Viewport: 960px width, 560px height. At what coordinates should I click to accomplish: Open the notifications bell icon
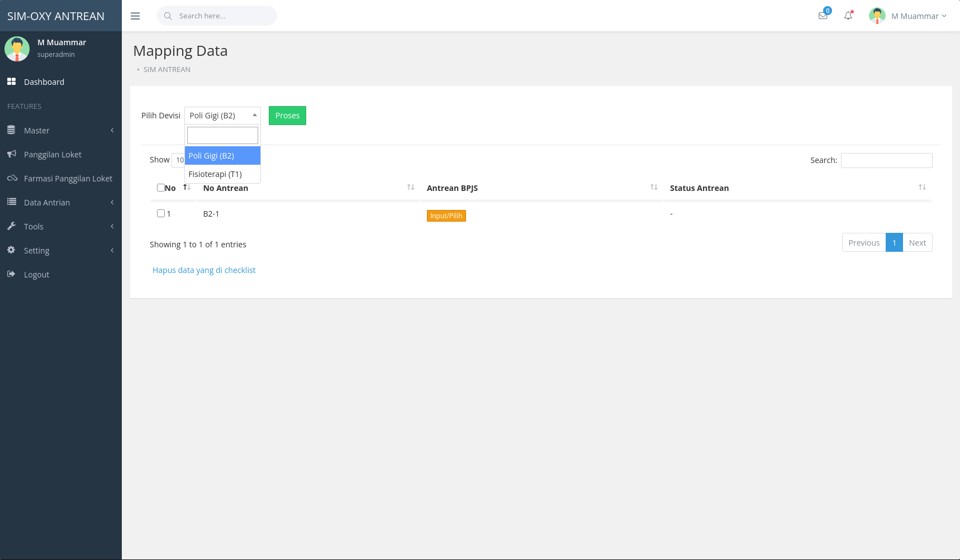point(848,16)
